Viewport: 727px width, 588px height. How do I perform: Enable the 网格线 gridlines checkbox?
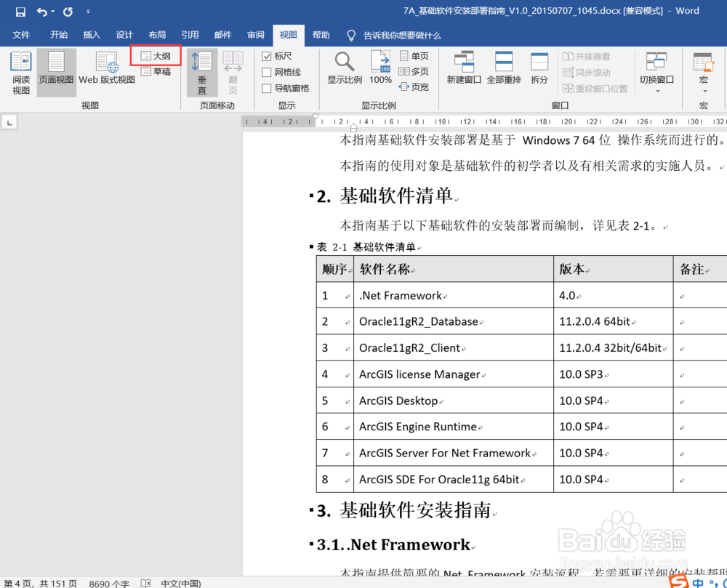[x=267, y=72]
